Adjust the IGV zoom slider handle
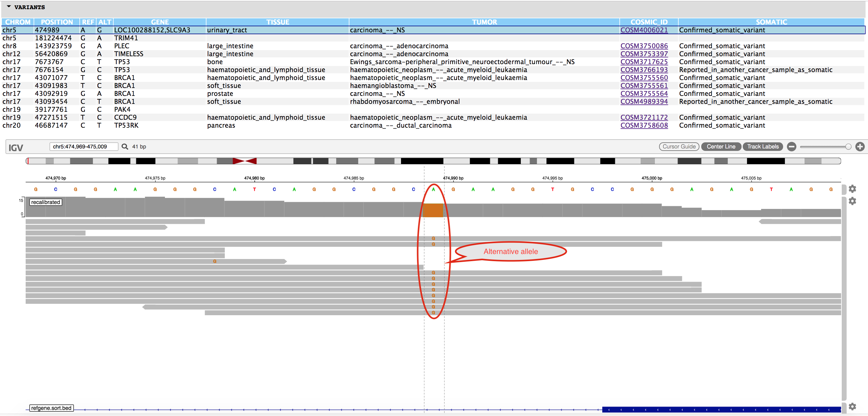The width and height of the screenshot is (868, 416). coord(848,147)
